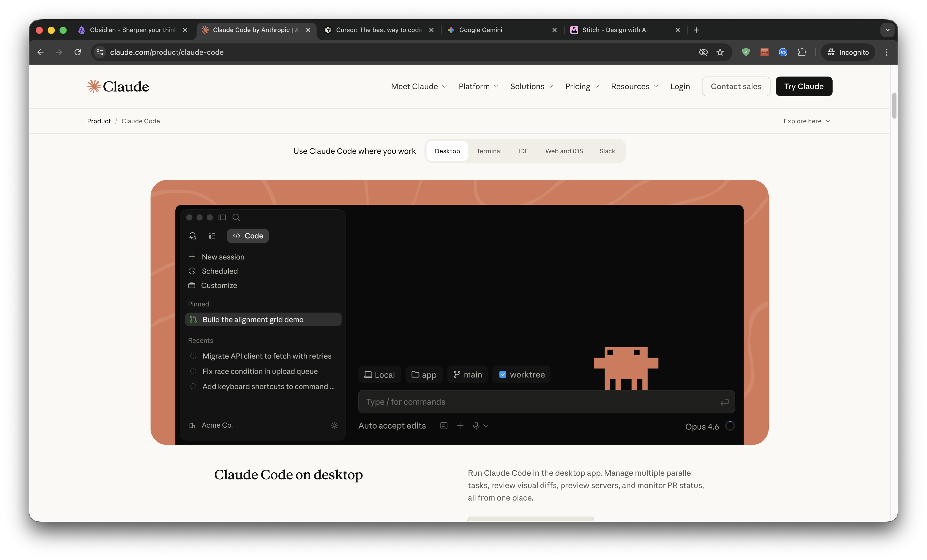This screenshot has height=560, width=927.
Task: Close the Obsidian tab
Action: [x=185, y=30]
